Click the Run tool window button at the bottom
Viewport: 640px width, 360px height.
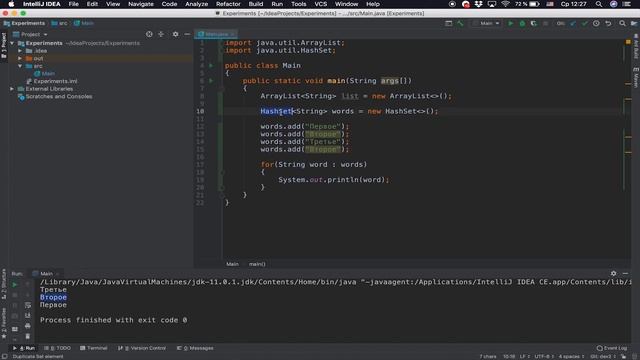pos(24,348)
